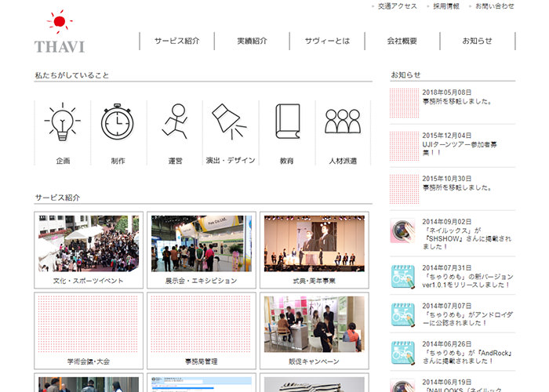549x392 pixels.
Task: Open the お知らせ navigation menu item
Action: click(x=477, y=41)
